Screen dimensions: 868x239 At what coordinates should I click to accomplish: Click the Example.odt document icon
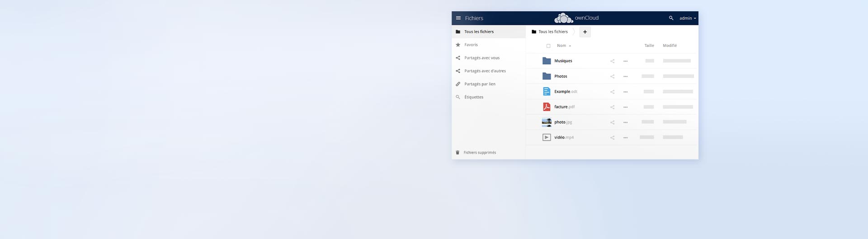tap(547, 91)
